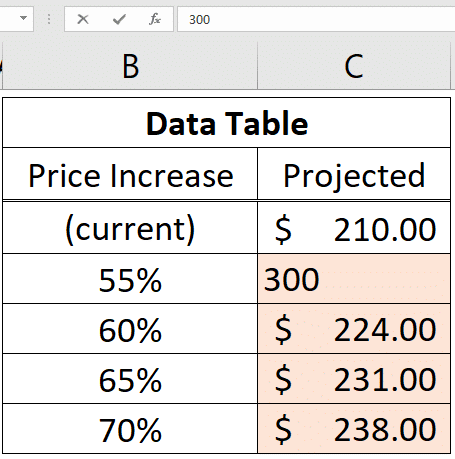
Task: Select the $210.00 cell
Action: click(354, 228)
